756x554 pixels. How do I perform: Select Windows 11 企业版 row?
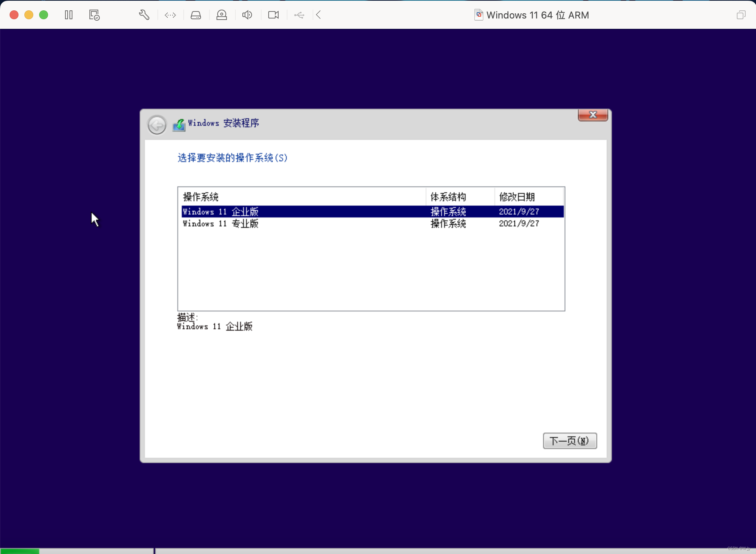tap(372, 212)
